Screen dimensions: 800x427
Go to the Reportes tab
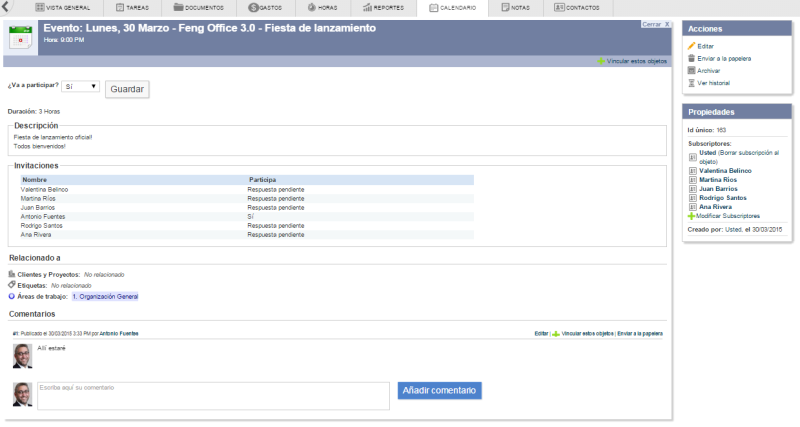tap(383, 8)
